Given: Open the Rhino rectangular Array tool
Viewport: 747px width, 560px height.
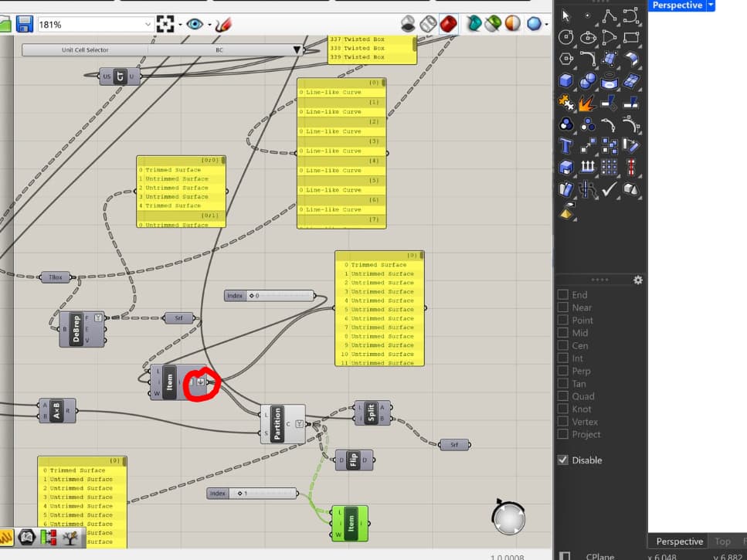Looking at the screenshot, I should pyautogui.click(x=609, y=167).
